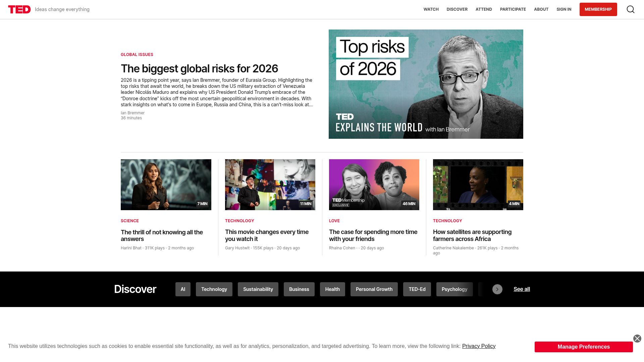Open 'The biggest global risks for 2026' headline
This screenshot has width=644, height=362.
(x=199, y=69)
